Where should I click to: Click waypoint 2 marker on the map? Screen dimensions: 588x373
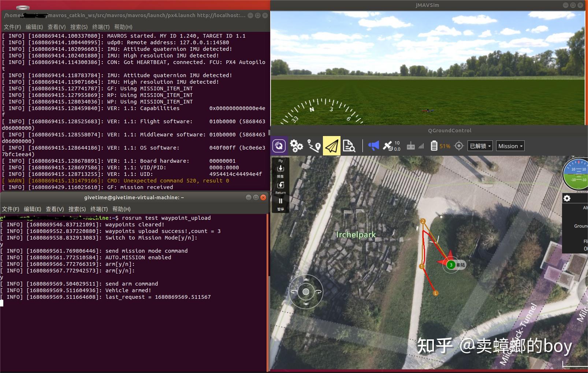423,221
